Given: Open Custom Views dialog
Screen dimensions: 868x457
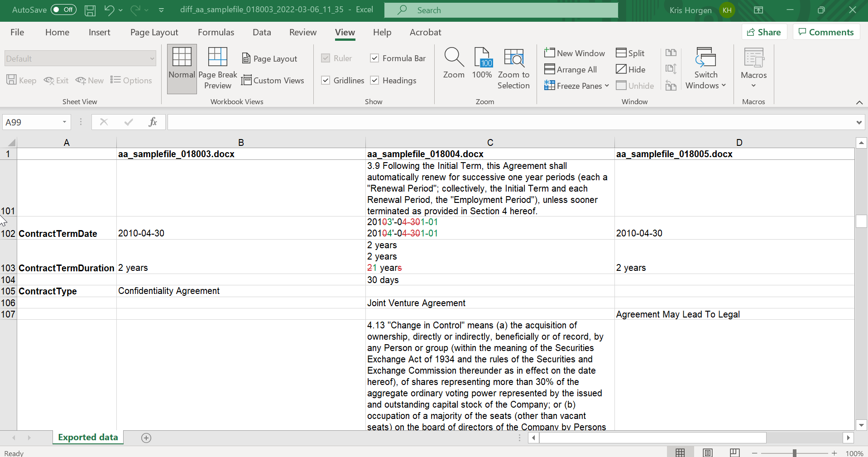Looking at the screenshot, I should pyautogui.click(x=273, y=80).
